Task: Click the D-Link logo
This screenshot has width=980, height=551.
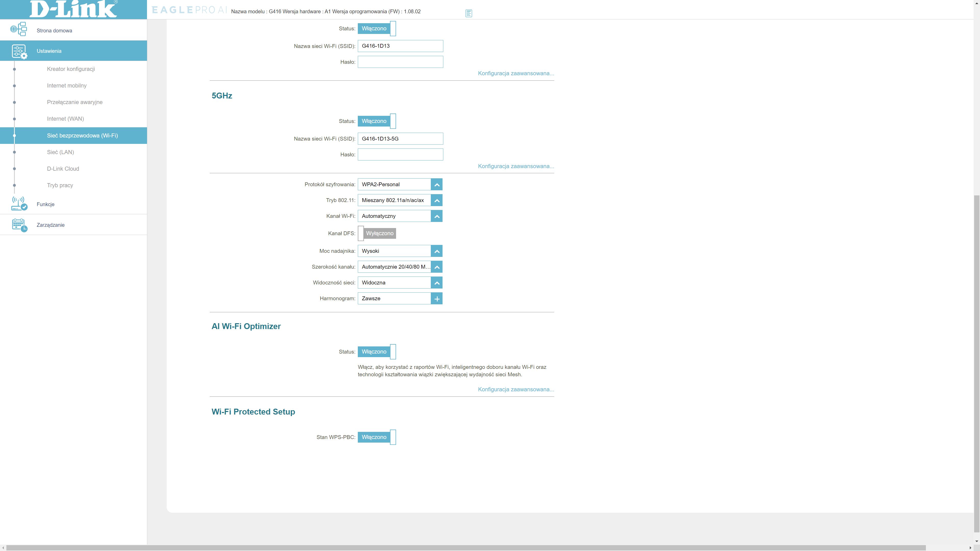Action: tap(73, 9)
